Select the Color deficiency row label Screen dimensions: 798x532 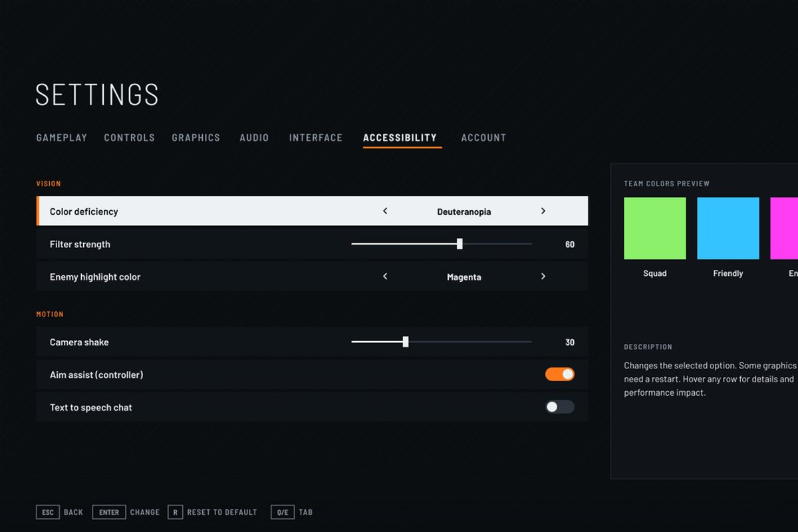point(84,211)
